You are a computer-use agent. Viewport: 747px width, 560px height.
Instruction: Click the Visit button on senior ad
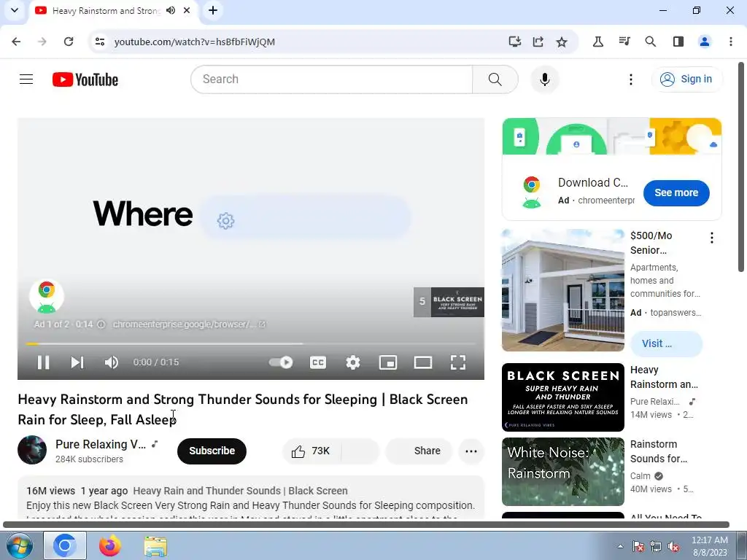coord(666,344)
